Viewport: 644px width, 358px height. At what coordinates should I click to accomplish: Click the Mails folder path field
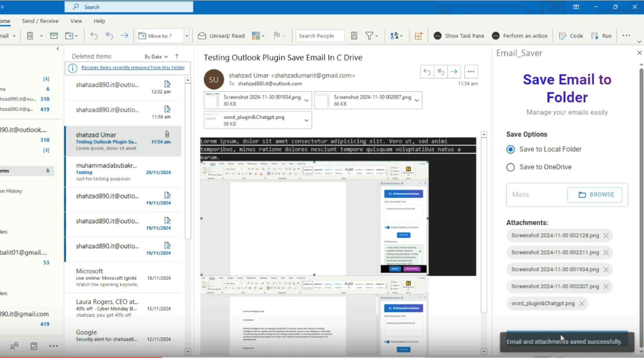(x=537, y=195)
